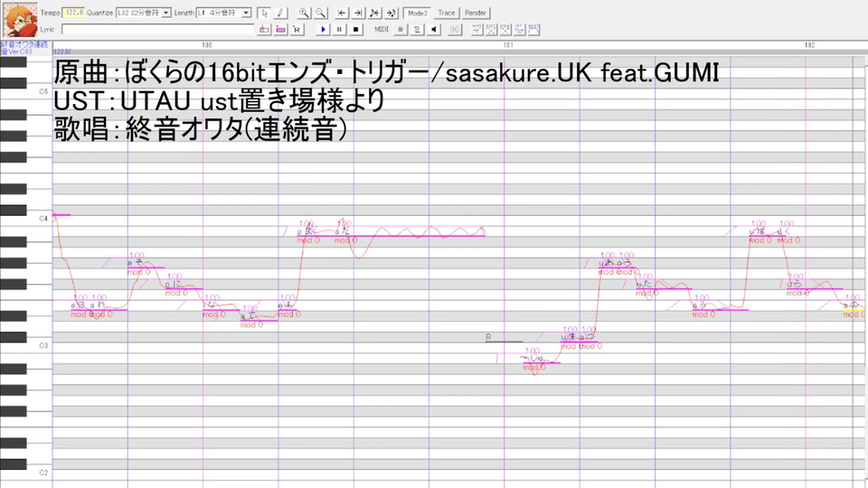The height and width of the screenshot is (488, 868).
Task: Click measure marker 101 on the ruler
Action: (508, 45)
